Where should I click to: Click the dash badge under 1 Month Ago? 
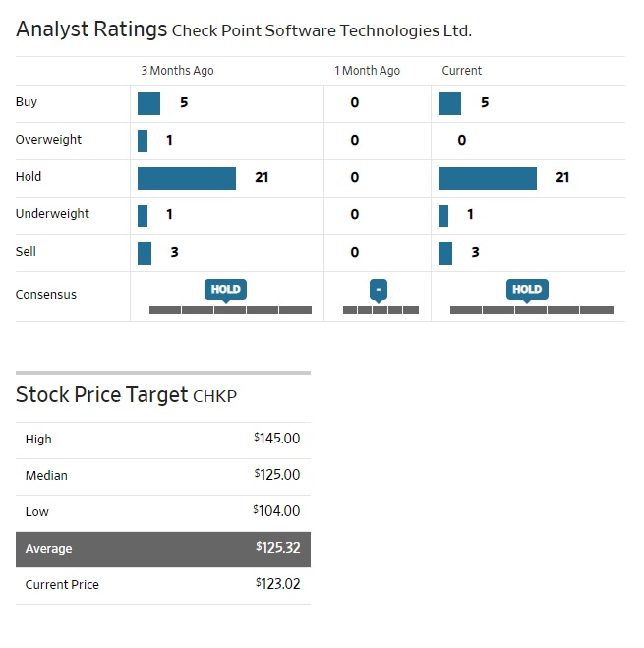379,289
